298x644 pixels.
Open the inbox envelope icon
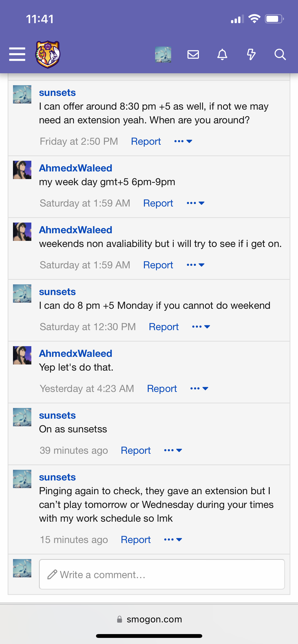(x=193, y=54)
